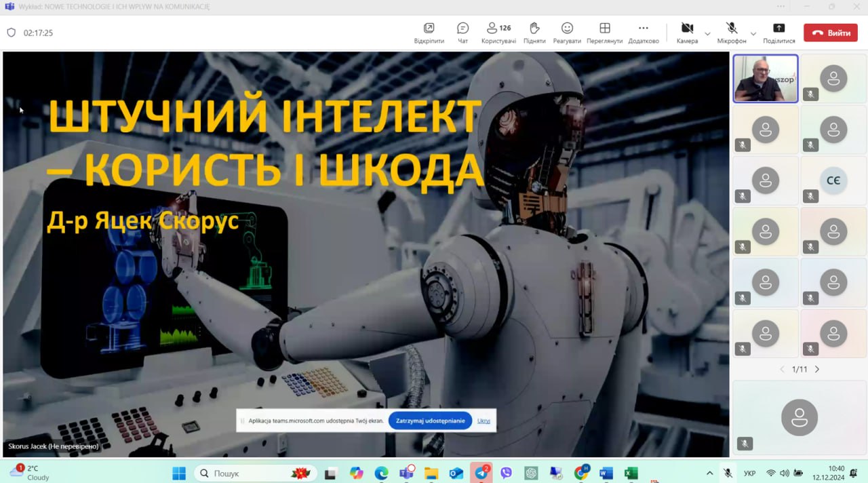This screenshot has width=868, height=483.
Task: Leave the meeting with Вийти button
Action: [830, 33]
